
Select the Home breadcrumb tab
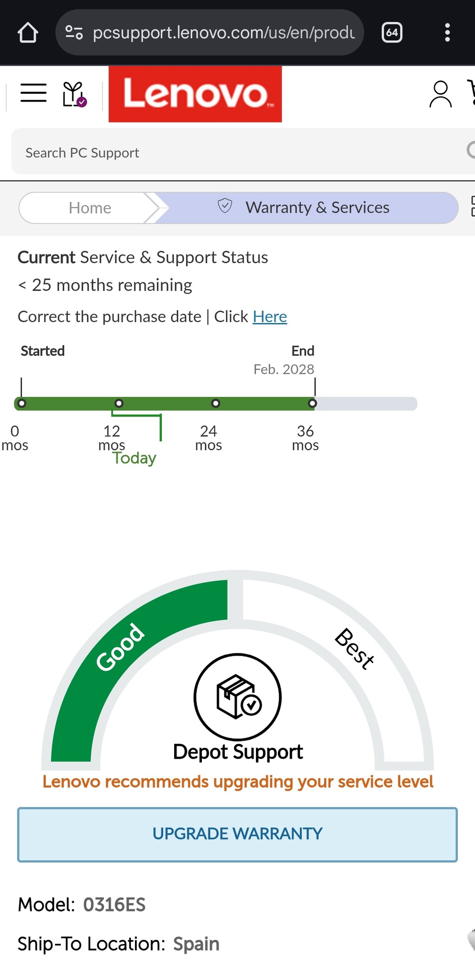pos(89,208)
